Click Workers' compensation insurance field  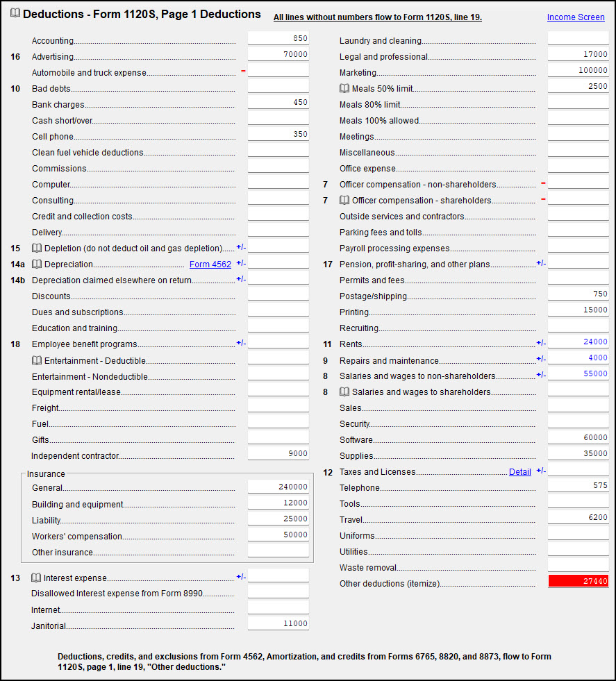point(278,535)
